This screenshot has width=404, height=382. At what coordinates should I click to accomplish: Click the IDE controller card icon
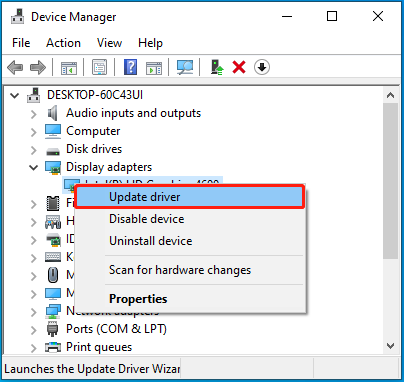point(53,240)
